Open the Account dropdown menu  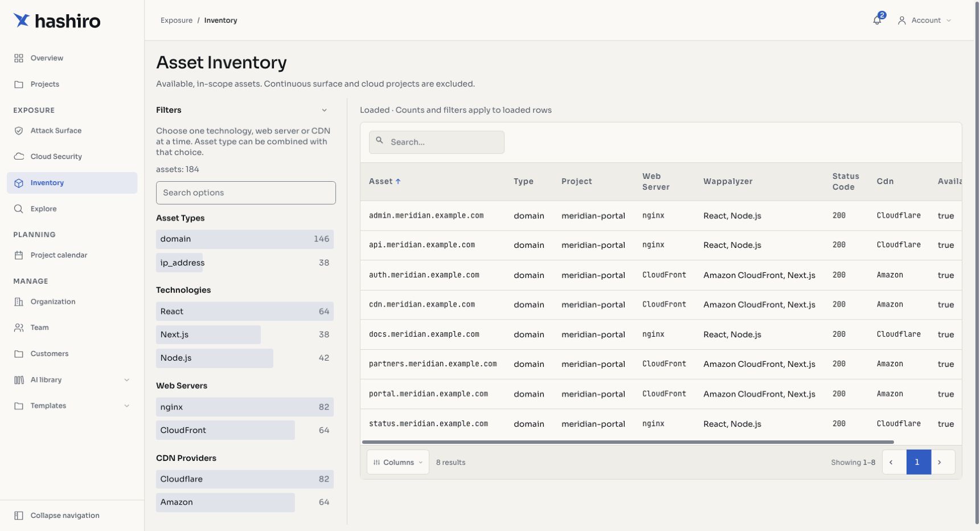pos(925,21)
